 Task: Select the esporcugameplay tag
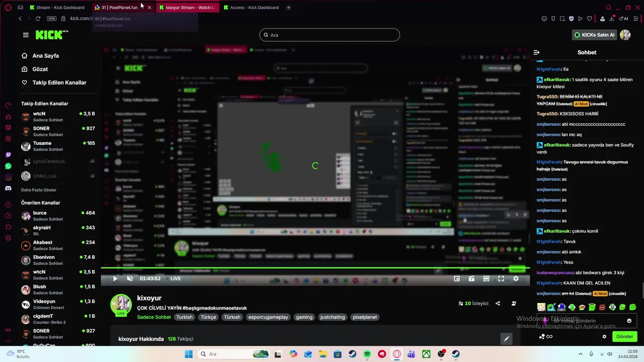click(268, 317)
